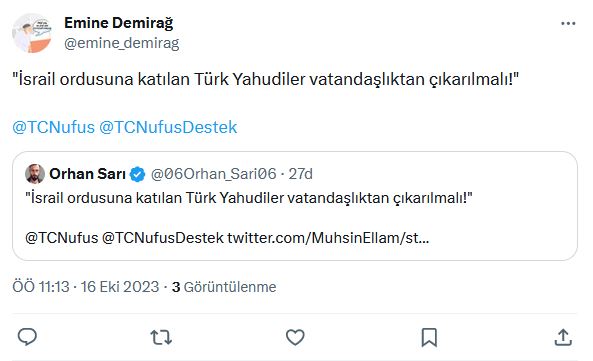Click the Orhan Sarı name in quoted tweet

87,174
